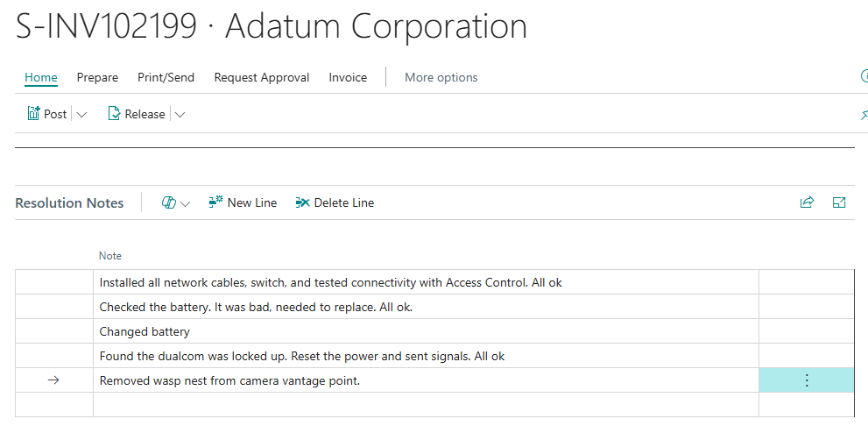Open the Invoice tab
This screenshot has width=868, height=440.
click(348, 77)
